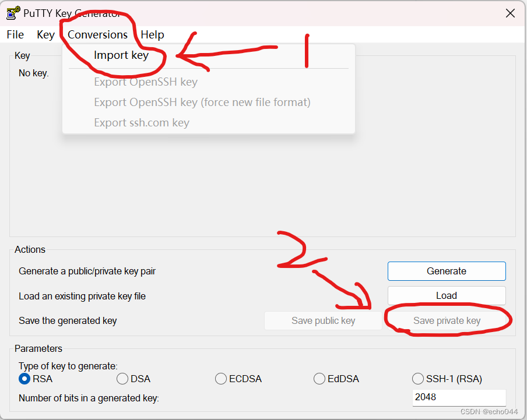Click the PuTTY Key Generator title bar icon
This screenshot has height=420, width=527.
pyautogui.click(x=13, y=13)
